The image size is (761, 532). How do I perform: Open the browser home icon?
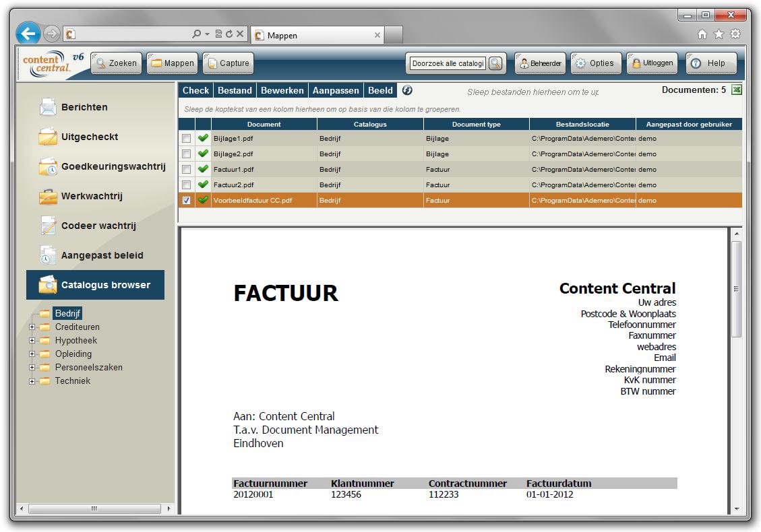[702, 34]
